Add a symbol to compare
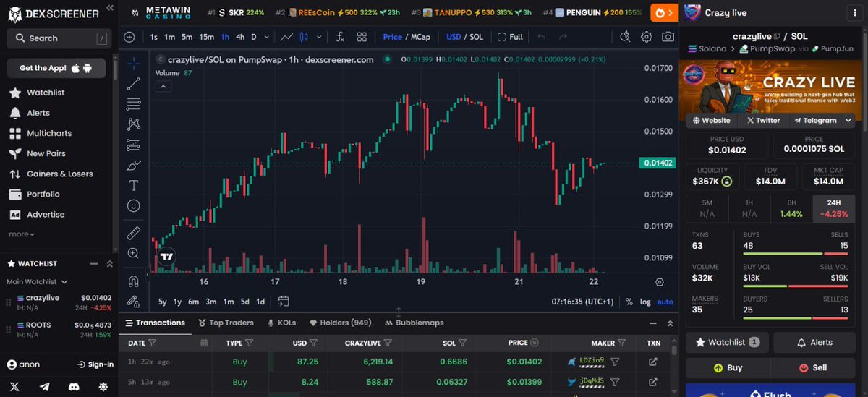 click(129, 37)
